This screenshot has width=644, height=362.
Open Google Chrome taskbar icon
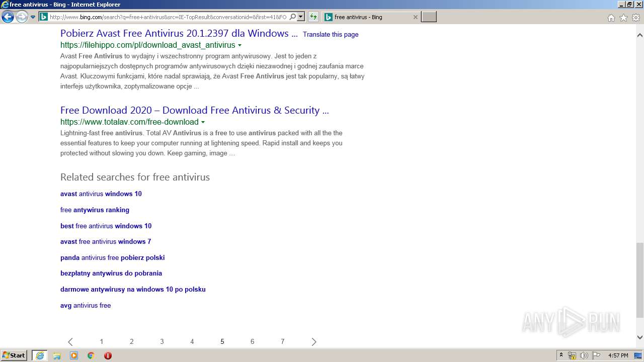pyautogui.click(x=91, y=355)
